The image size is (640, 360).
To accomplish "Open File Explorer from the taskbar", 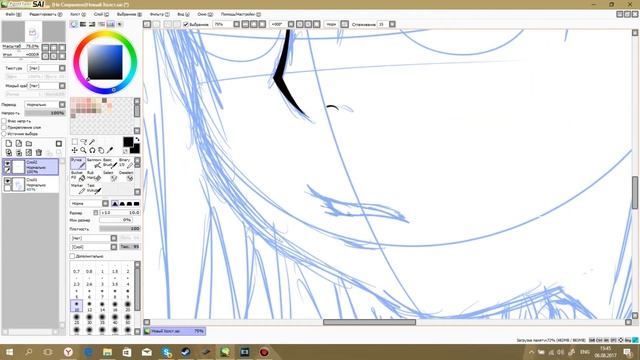I will [x=107, y=352].
